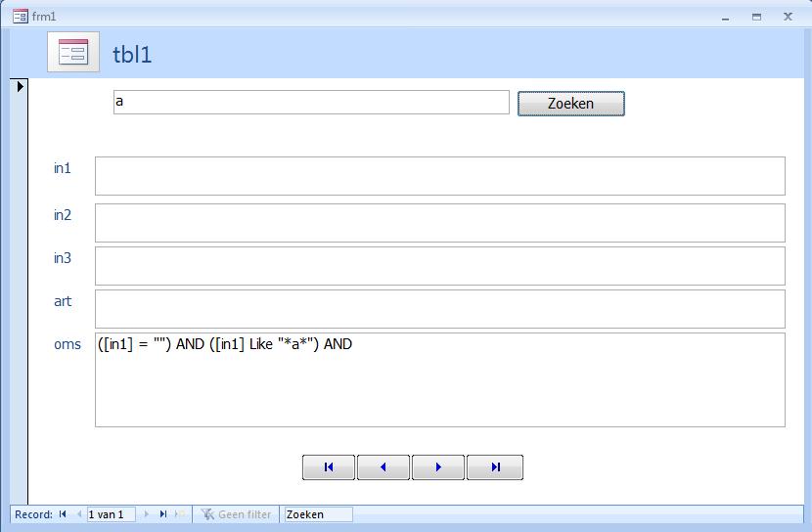Viewport: 812px width, 532px height.
Task: Click new record icon in Record navigation bar
Action: tap(180, 514)
